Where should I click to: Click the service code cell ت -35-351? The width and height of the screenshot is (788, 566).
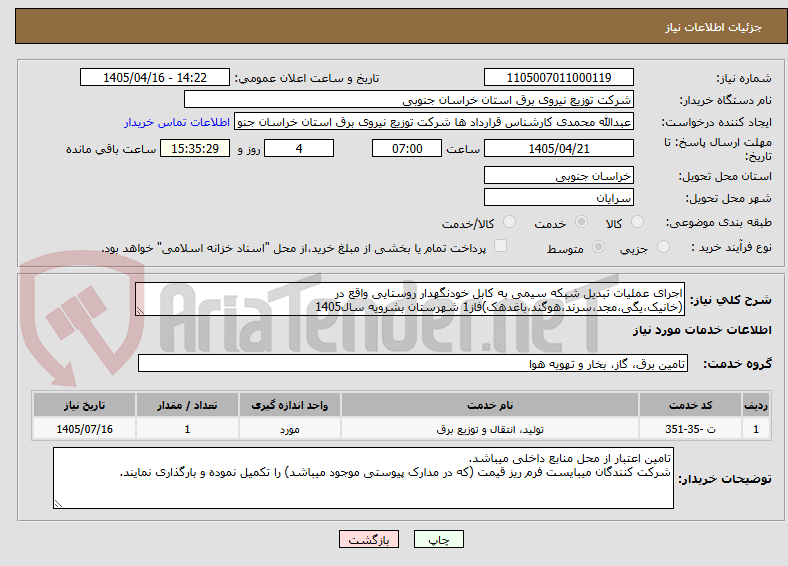tap(691, 429)
